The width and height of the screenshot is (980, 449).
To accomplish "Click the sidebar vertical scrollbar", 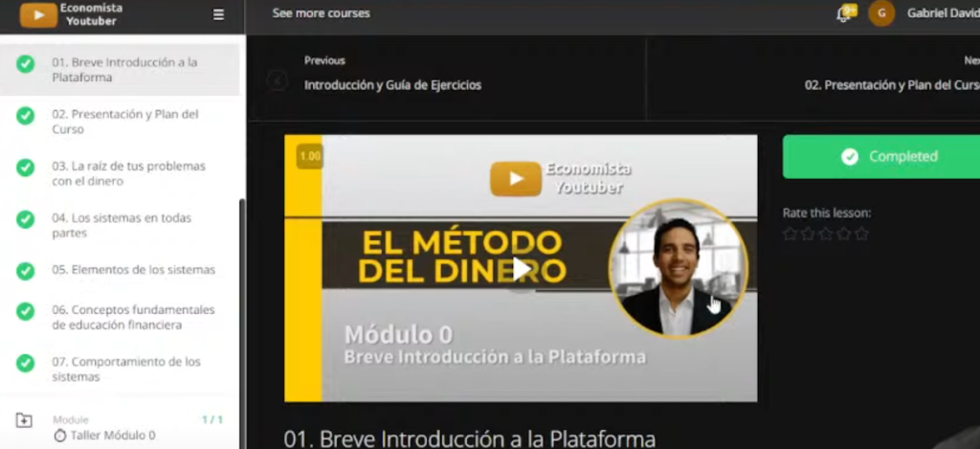I will pyautogui.click(x=242, y=322).
